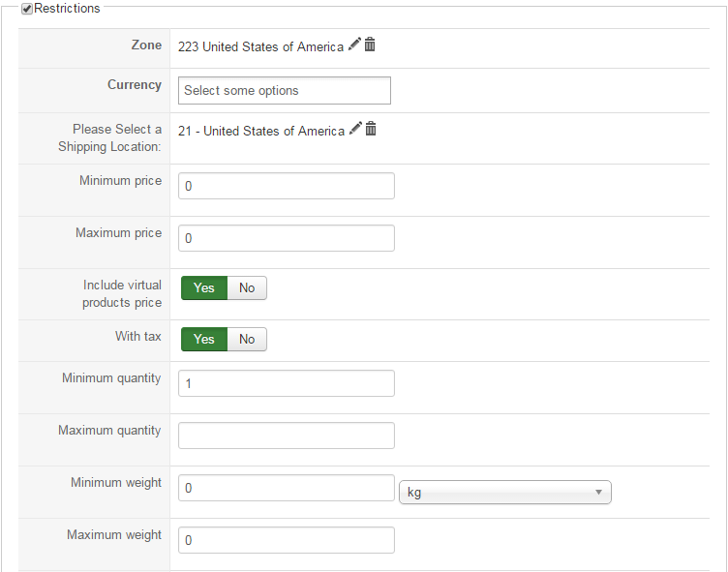This screenshot has height=572, width=728.
Task: Click the 223 United States of America zone text
Action: [260, 46]
